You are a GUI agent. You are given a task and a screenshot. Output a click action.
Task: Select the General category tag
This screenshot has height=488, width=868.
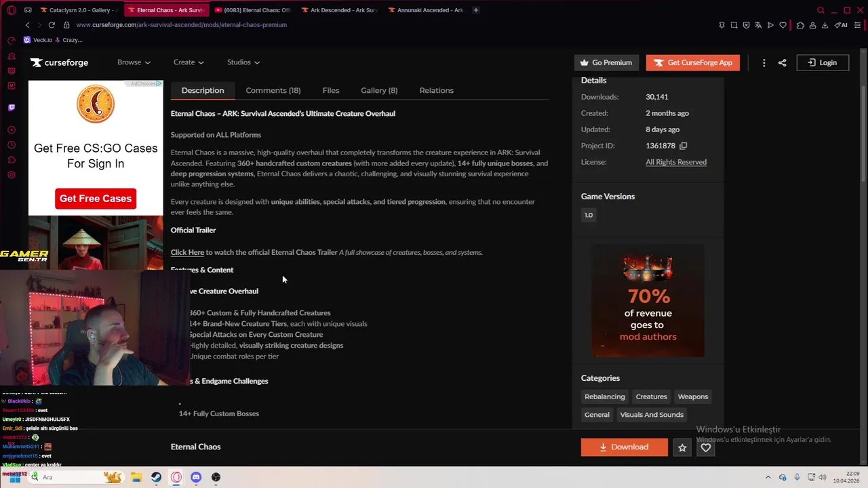[597, 415]
